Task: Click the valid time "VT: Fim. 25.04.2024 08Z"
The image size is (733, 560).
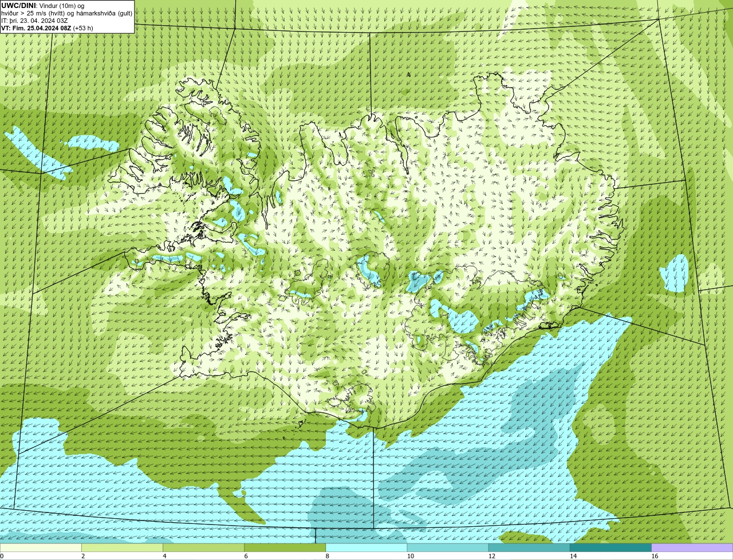Action: click(x=36, y=27)
